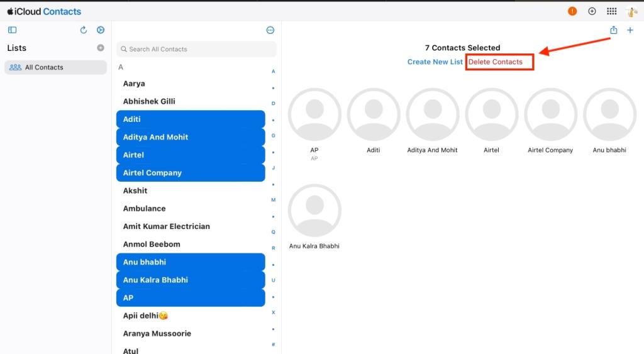Viewport: 644px width, 354px height.
Task: Jump to letter Q in index
Action: click(x=273, y=232)
